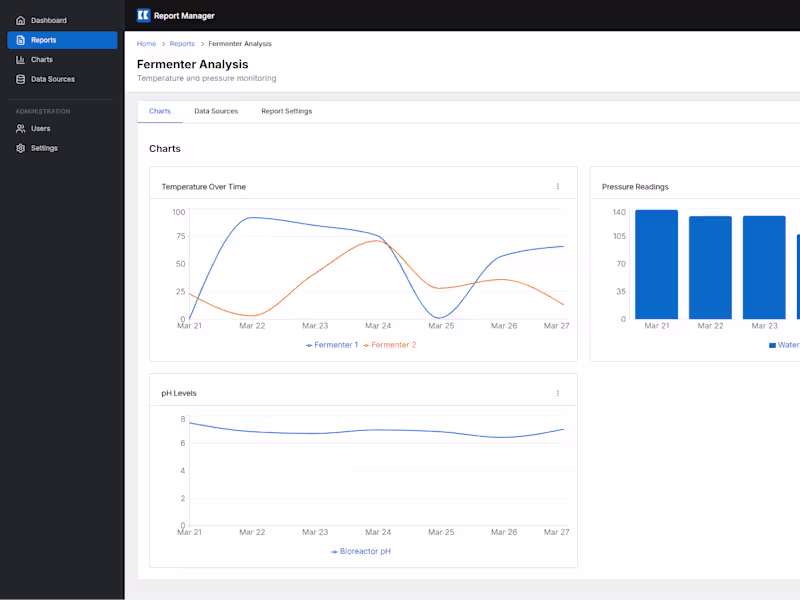Click the Report Manager logo icon

[143, 15]
